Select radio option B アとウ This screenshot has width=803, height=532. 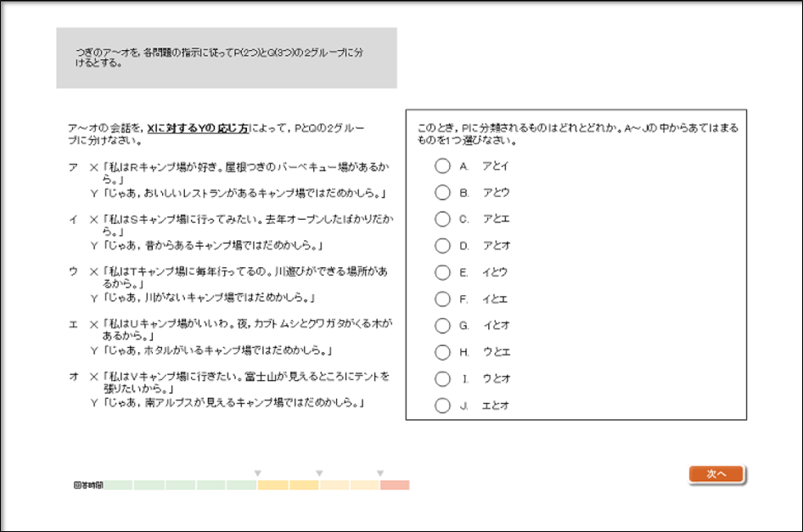click(441, 194)
